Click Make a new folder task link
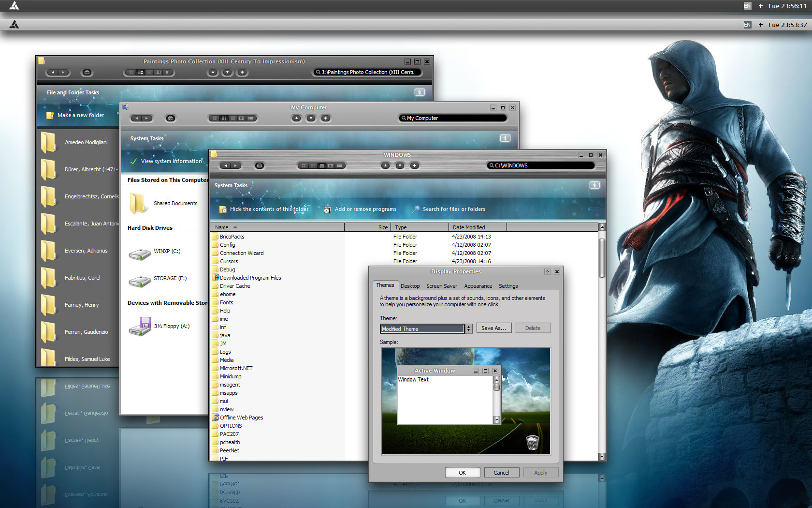812x508 pixels. click(x=75, y=115)
